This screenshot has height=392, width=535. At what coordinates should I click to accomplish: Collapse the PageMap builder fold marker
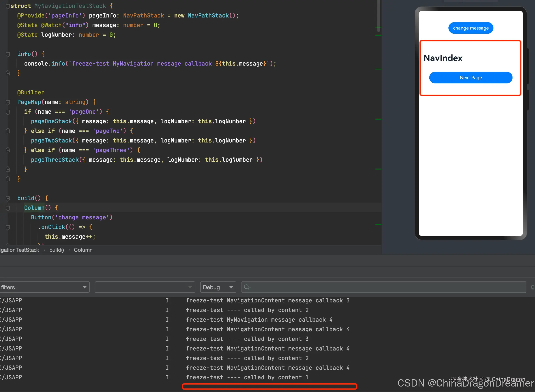[8, 102]
